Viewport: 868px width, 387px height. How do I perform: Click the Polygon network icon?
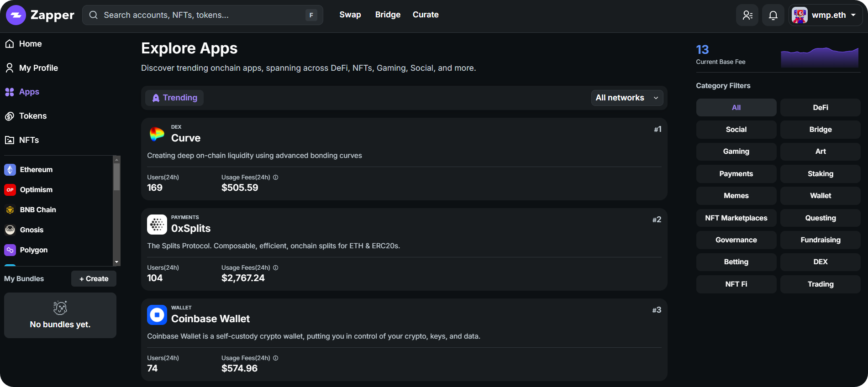[10, 250]
